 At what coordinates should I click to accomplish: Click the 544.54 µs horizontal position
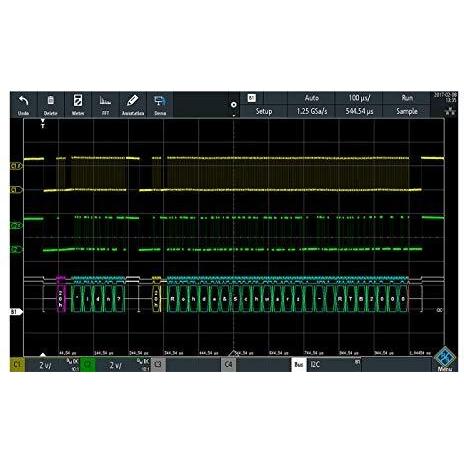359,111
